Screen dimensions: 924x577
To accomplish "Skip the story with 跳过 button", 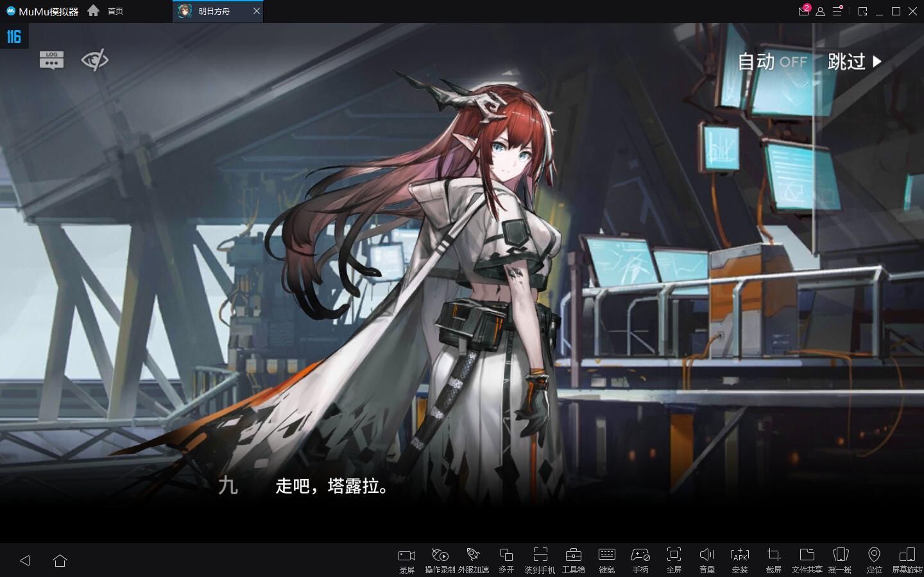I will [x=855, y=62].
